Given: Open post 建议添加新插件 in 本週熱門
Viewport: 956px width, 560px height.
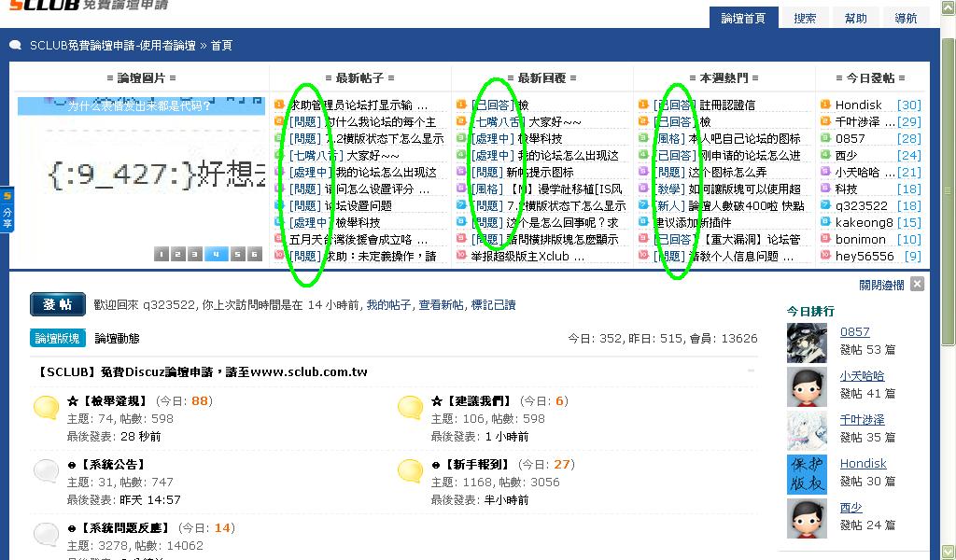Looking at the screenshot, I should (x=692, y=222).
